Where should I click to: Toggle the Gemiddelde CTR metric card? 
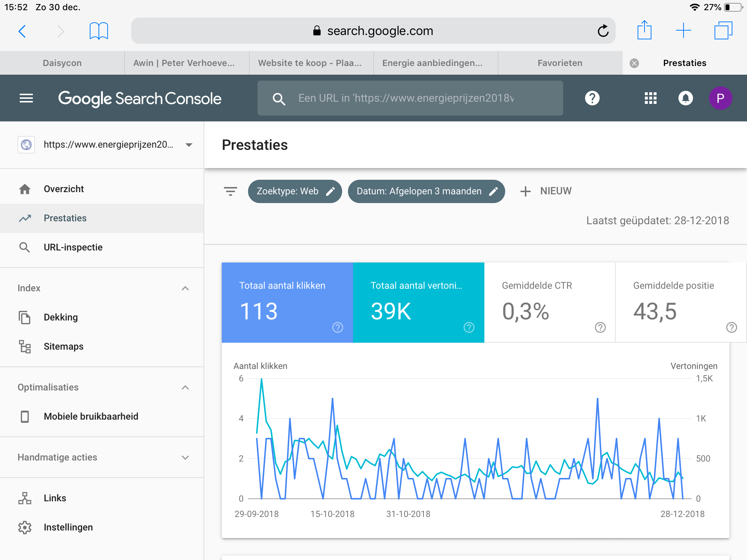point(550,302)
